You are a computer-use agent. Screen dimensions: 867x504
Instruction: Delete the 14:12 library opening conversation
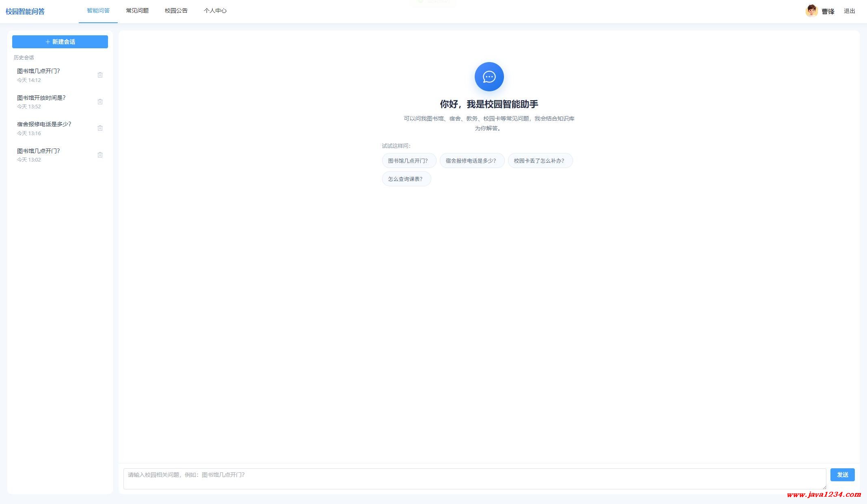100,75
